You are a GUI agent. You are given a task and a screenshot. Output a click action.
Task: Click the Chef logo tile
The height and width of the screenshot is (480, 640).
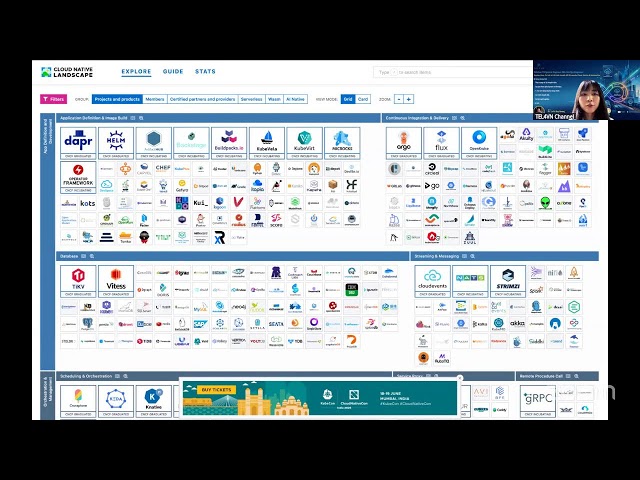tap(163, 169)
